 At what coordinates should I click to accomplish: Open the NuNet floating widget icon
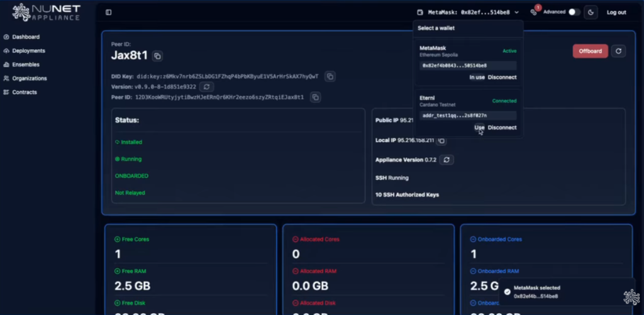point(631,297)
